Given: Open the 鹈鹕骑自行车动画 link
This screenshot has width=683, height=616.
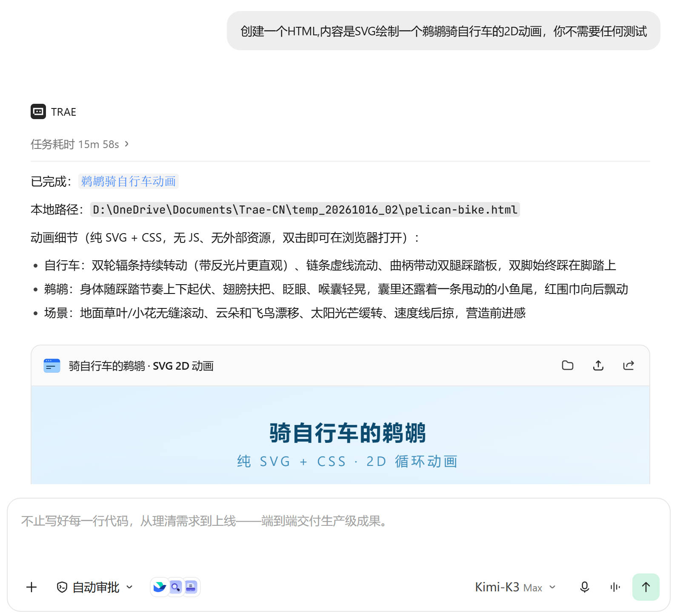Looking at the screenshot, I should pos(128,181).
